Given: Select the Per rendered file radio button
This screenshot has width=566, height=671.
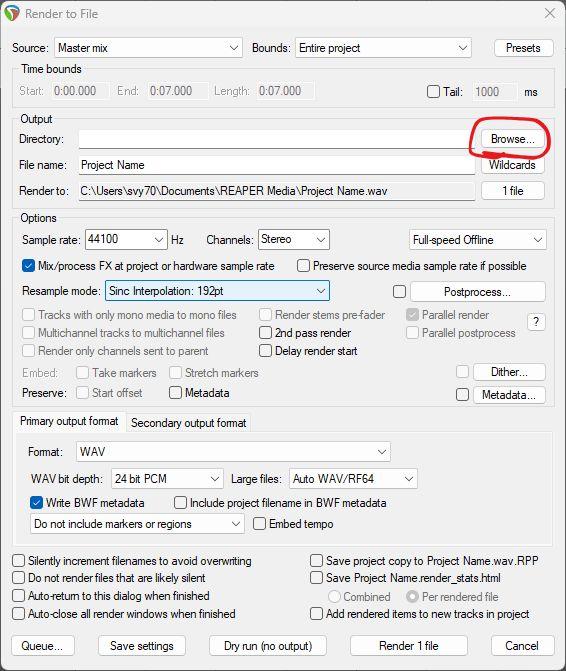Looking at the screenshot, I should pos(412,597).
